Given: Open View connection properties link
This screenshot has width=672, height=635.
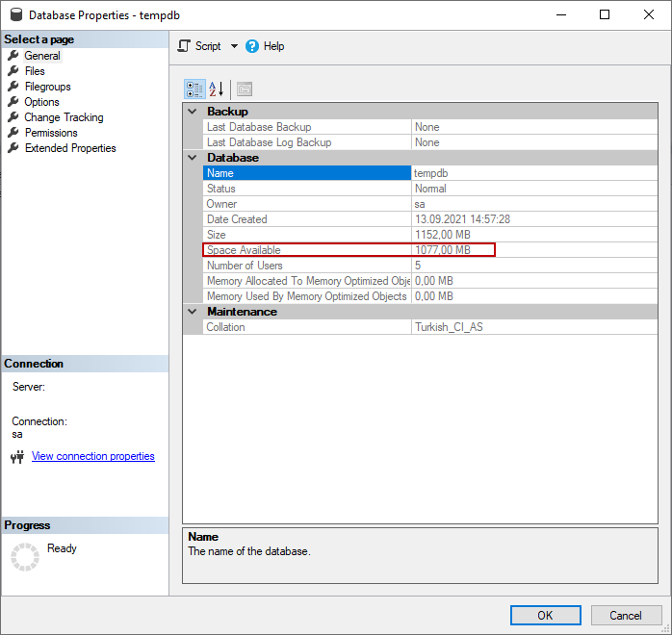Looking at the screenshot, I should coord(93,456).
